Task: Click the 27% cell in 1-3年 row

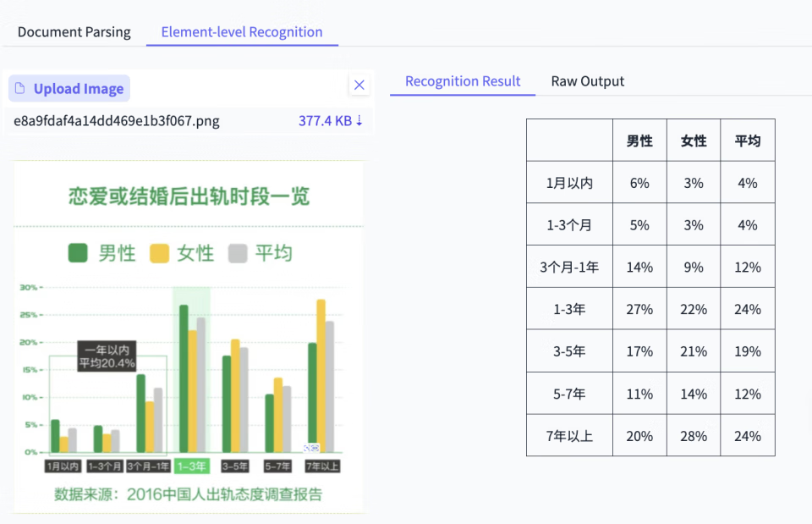Action: pyautogui.click(x=639, y=309)
